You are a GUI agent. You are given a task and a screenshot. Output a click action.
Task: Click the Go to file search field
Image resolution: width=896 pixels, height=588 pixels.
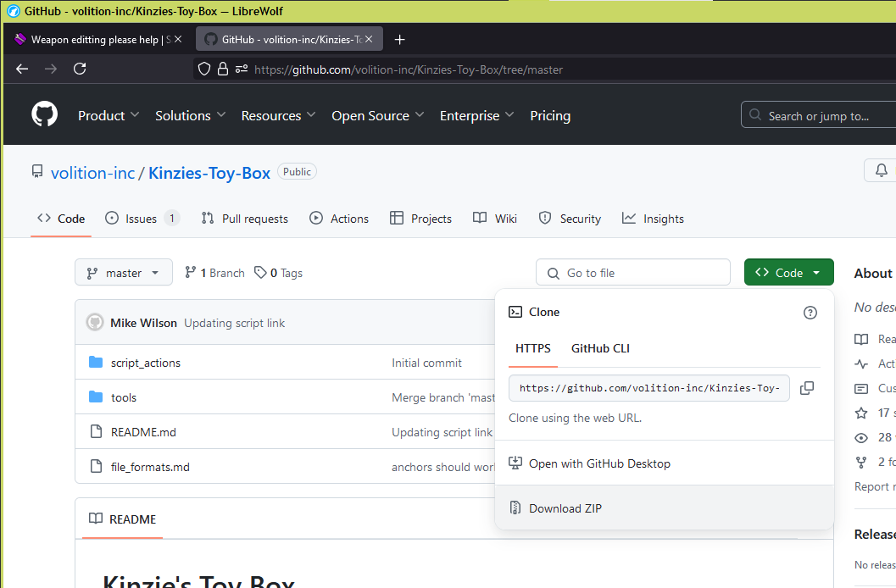[633, 272]
